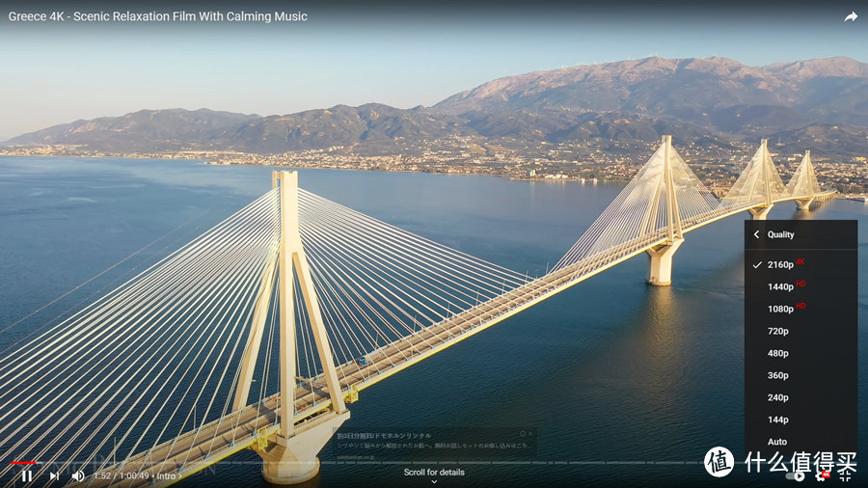The width and height of the screenshot is (868, 488).
Task: Toggle the autoplay switch
Action: point(795,476)
